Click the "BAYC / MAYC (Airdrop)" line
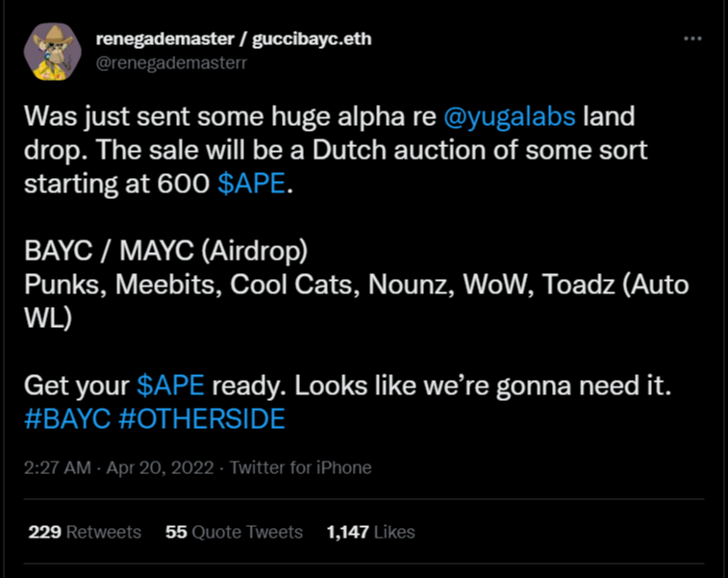 165,253
